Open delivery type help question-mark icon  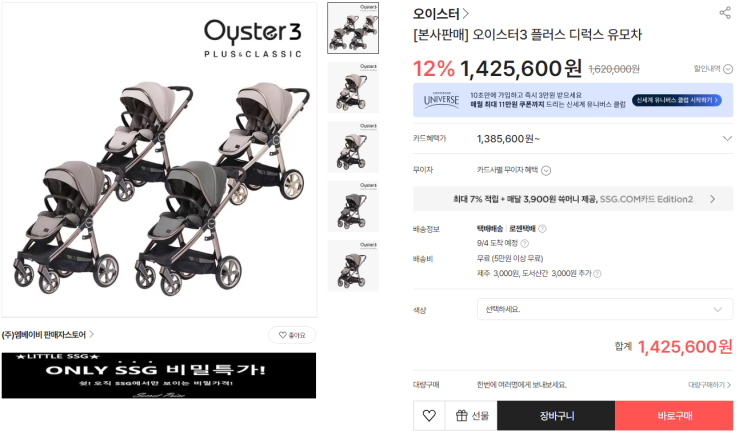(543, 229)
